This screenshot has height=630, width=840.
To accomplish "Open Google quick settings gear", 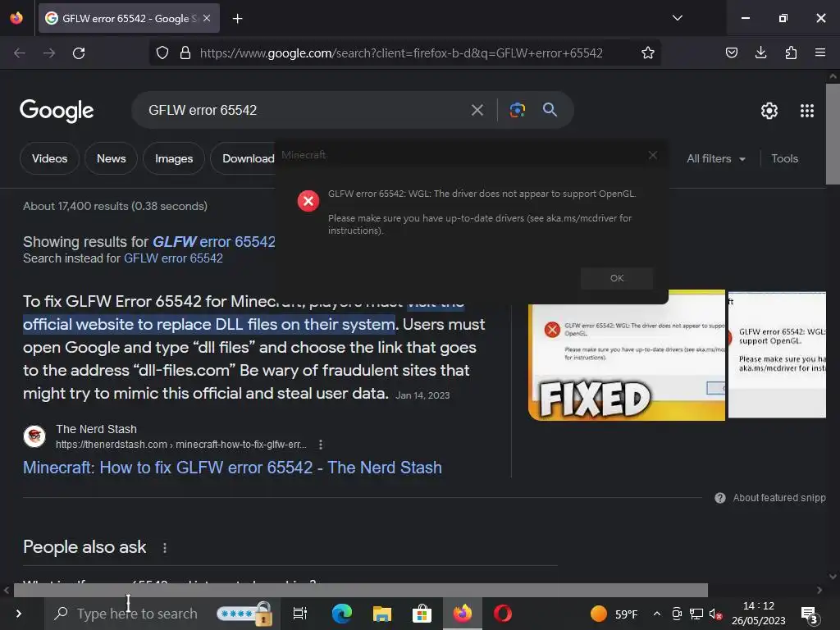I will pos(769,111).
